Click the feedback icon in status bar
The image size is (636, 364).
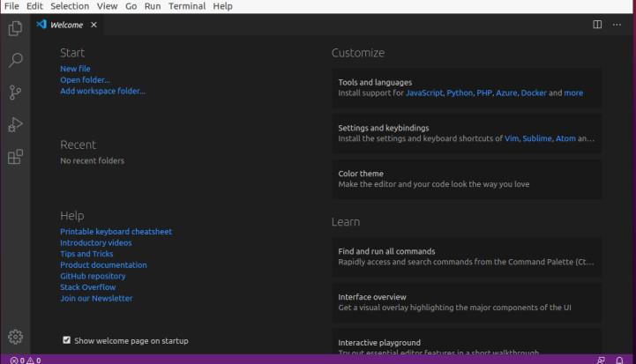coord(601,360)
